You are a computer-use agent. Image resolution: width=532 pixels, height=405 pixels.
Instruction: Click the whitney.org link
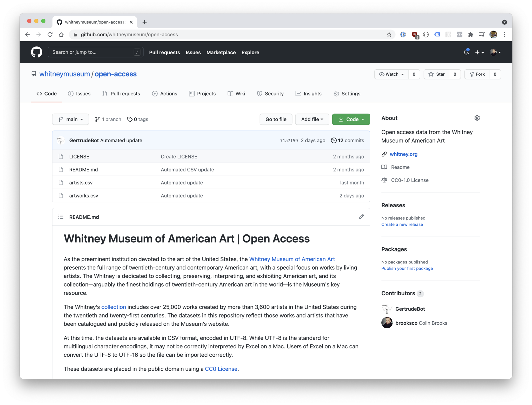[403, 154]
